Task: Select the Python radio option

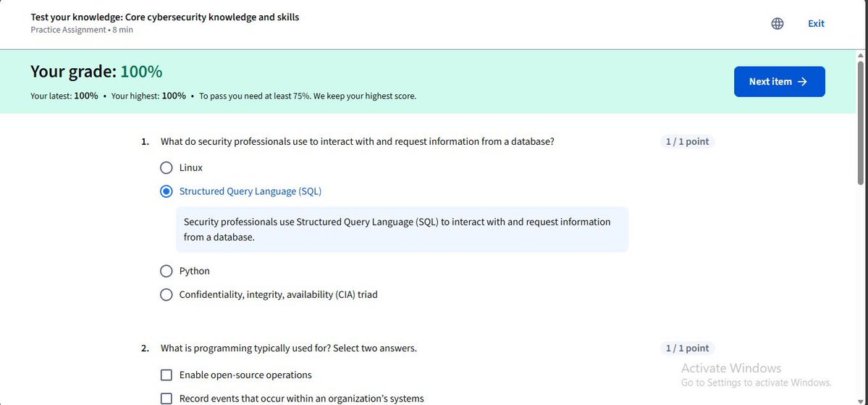Action: pyautogui.click(x=166, y=271)
